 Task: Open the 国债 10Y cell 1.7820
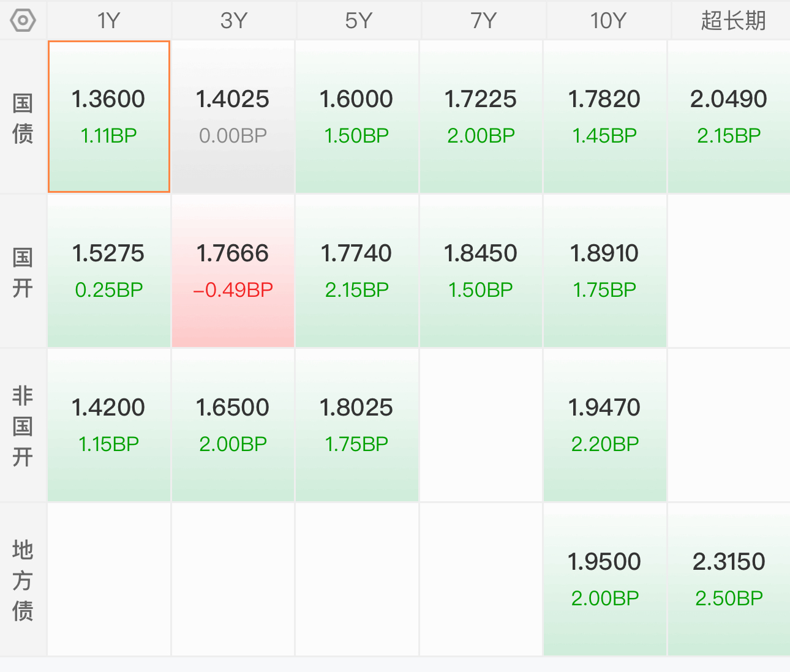tap(605, 117)
